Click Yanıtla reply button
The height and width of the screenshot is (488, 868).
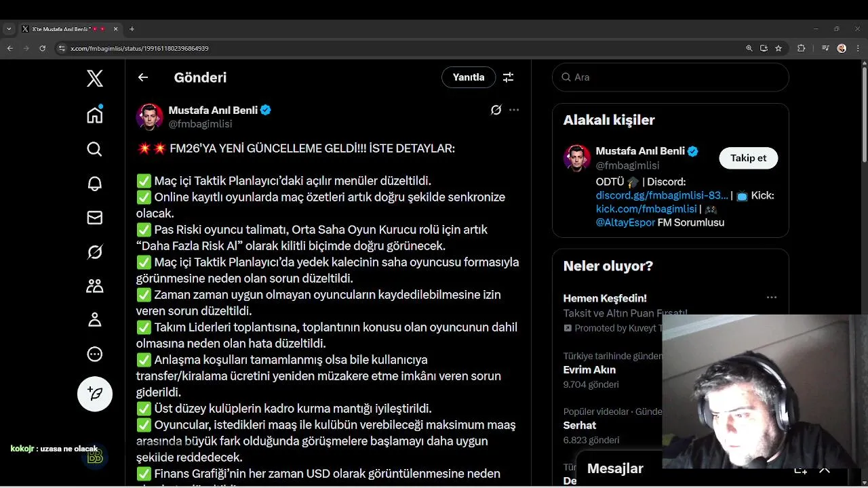pos(469,77)
